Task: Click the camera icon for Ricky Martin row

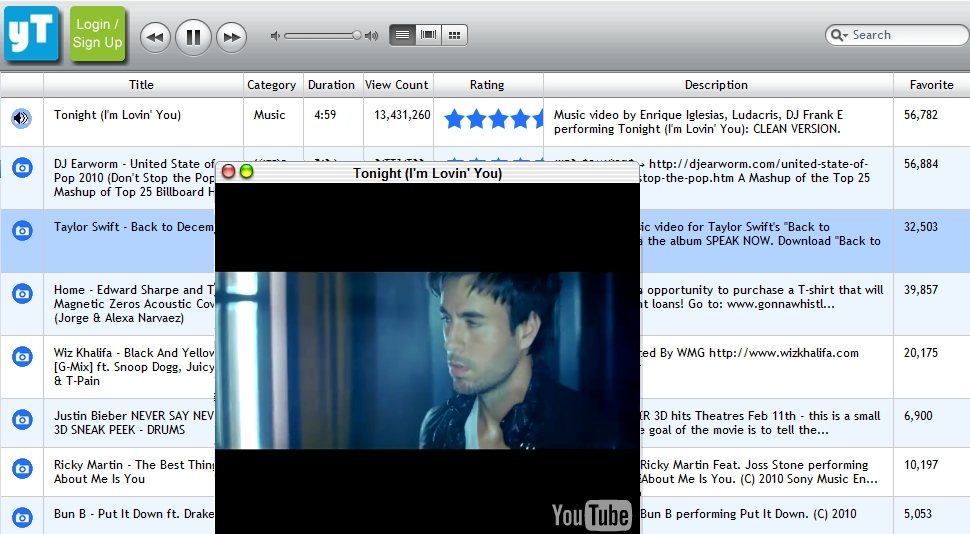Action: tap(22, 468)
